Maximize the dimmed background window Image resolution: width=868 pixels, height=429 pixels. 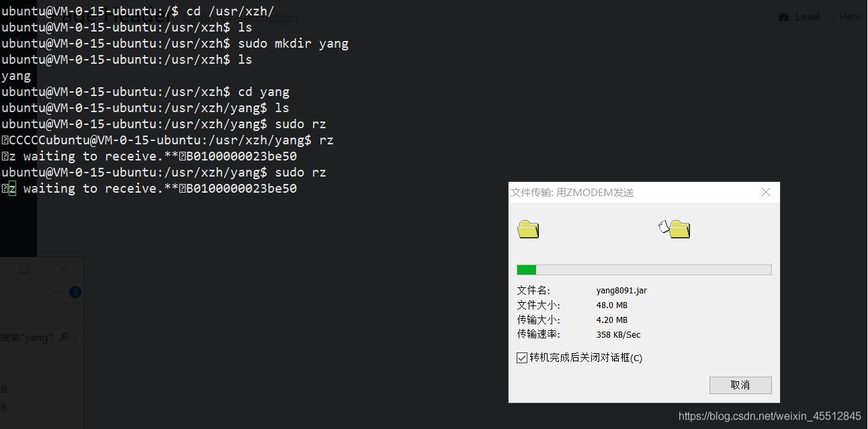(x=24, y=269)
